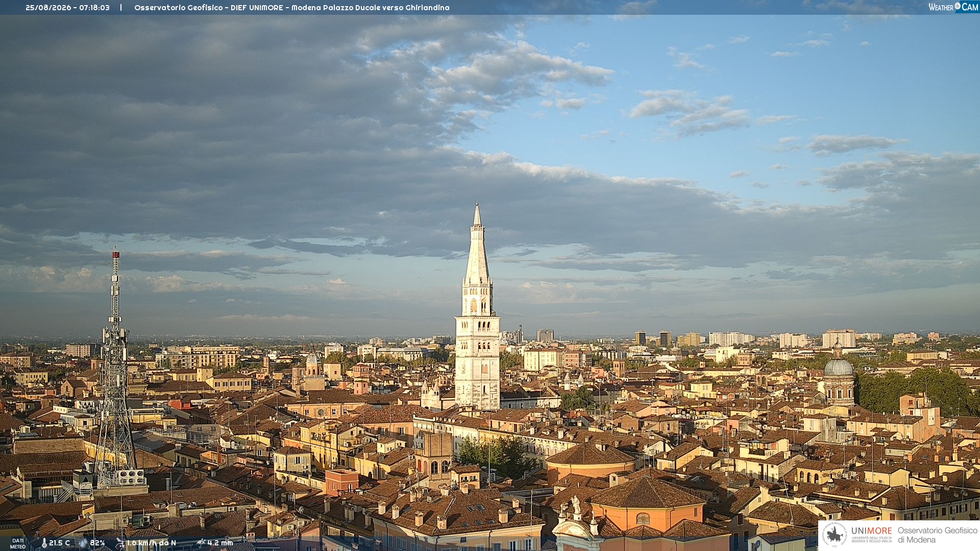Screen dimensions: 980x551
Task: Click the grey church dome
Action: point(838,367)
